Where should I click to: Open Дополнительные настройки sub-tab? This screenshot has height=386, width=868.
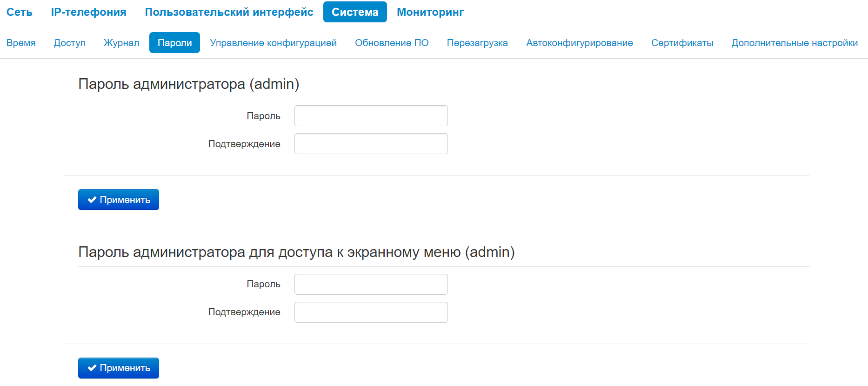pyautogui.click(x=795, y=43)
